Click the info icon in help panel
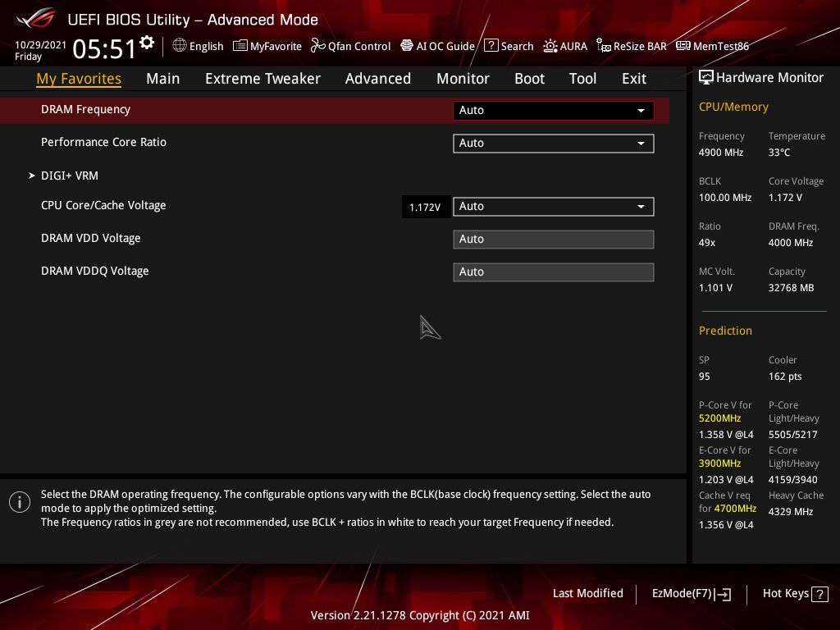The image size is (840, 630). pyautogui.click(x=20, y=502)
